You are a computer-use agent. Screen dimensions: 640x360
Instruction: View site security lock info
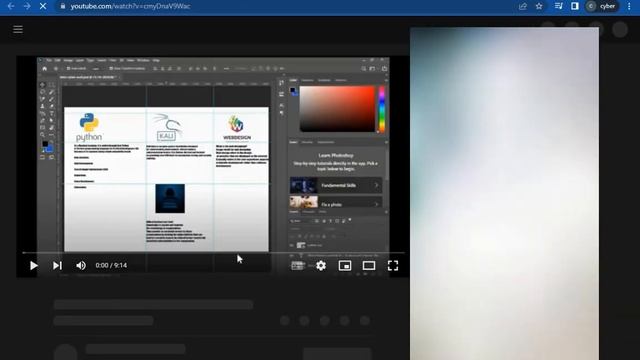62,6
